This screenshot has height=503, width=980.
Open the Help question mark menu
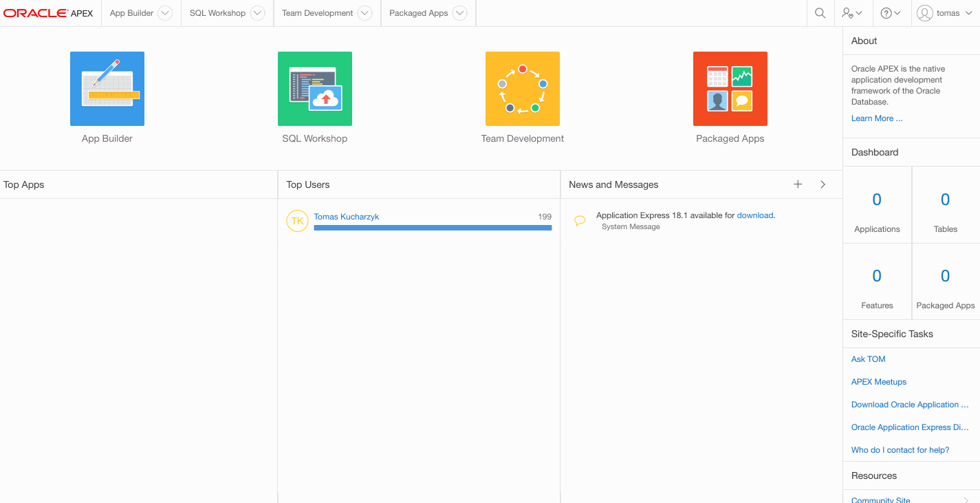click(891, 13)
